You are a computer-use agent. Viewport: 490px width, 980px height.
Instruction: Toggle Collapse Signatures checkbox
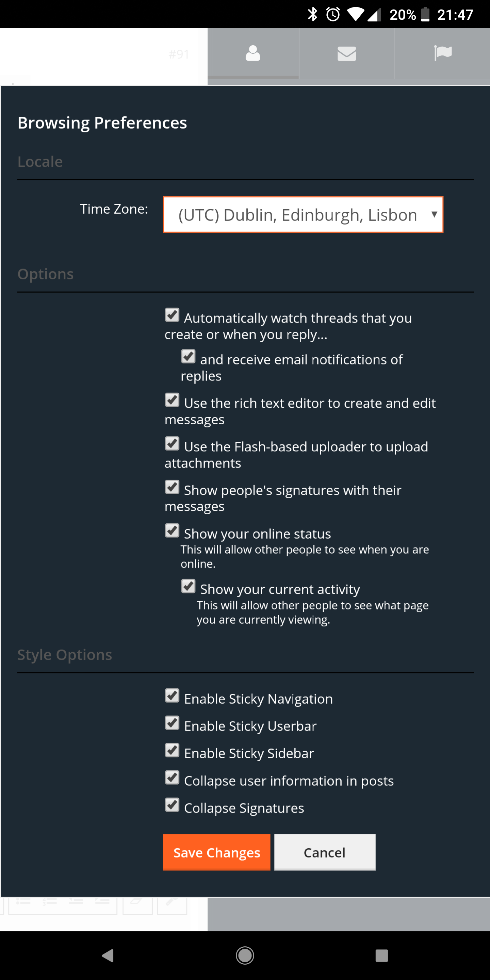pos(172,805)
